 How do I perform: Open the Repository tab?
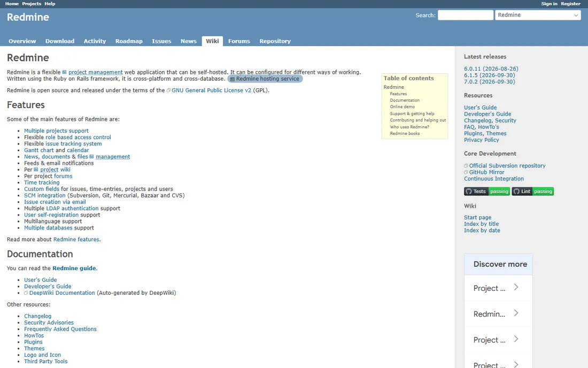(x=275, y=41)
